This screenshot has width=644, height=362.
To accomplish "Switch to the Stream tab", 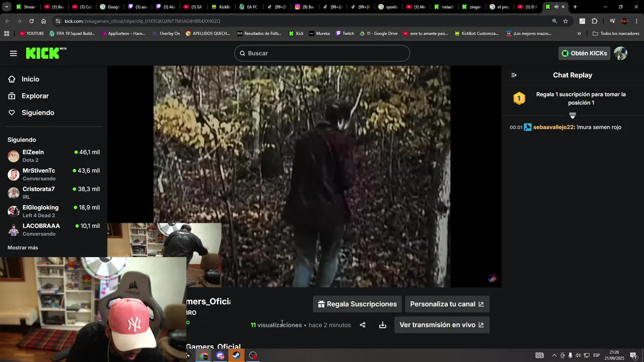I will click(x=26, y=7).
